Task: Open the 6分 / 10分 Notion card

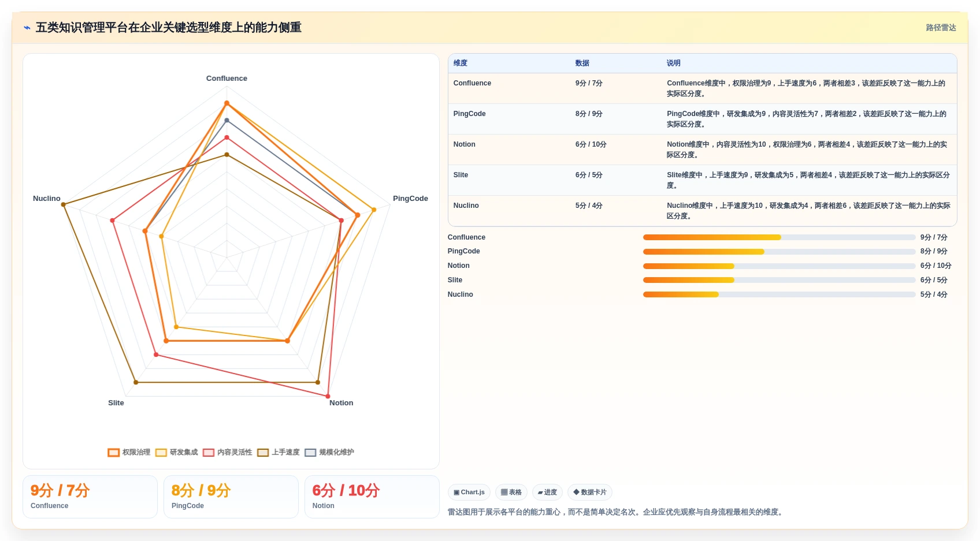Action: [372, 497]
